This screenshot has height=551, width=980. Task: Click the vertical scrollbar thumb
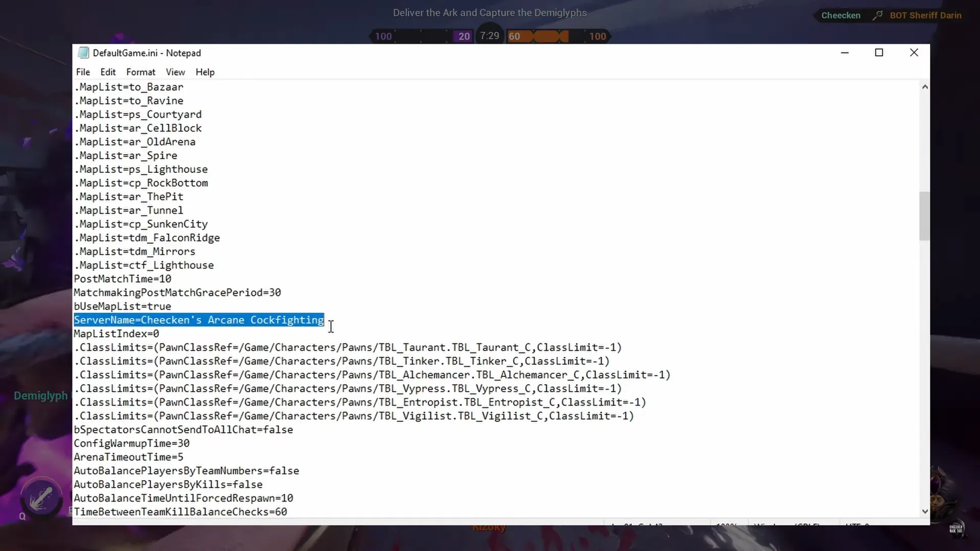point(924,216)
